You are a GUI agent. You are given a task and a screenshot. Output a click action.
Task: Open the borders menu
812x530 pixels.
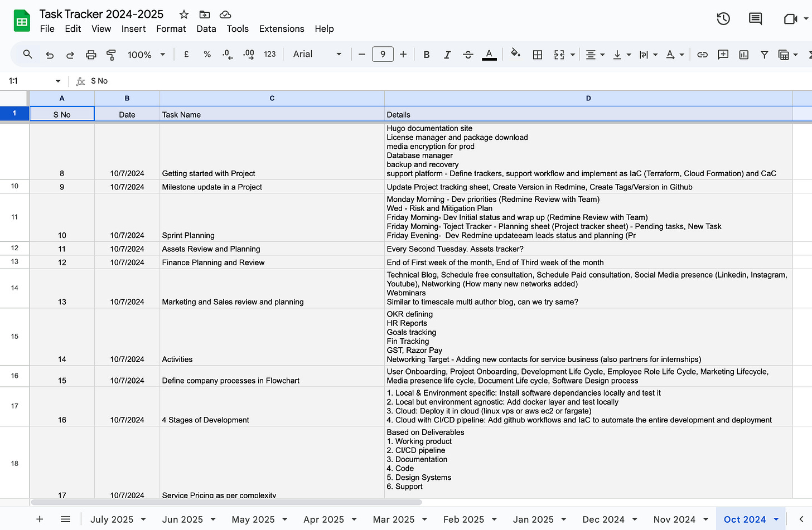[538, 55]
